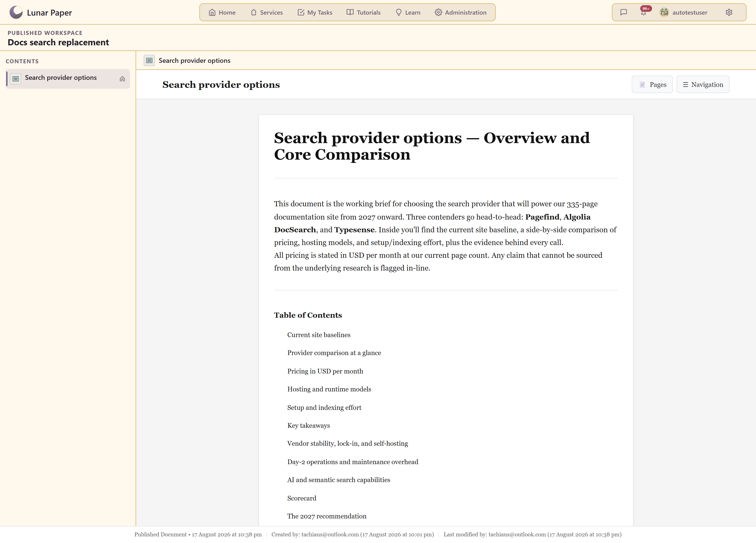Viewport: 756px width, 543px height.
Task: Click the autotestuser username
Action: [x=690, y=12]
